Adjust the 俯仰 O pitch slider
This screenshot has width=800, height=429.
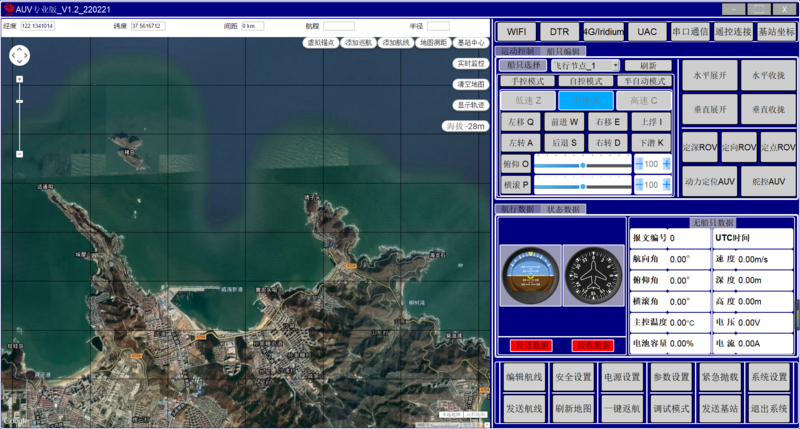[x=582, y=164]
